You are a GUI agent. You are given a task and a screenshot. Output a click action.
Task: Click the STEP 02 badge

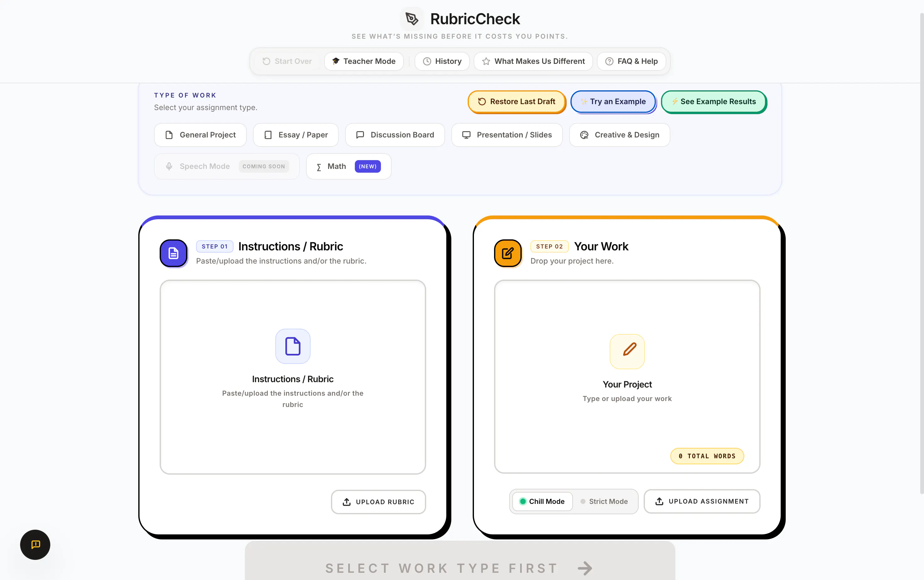click(x=549, y=246)
